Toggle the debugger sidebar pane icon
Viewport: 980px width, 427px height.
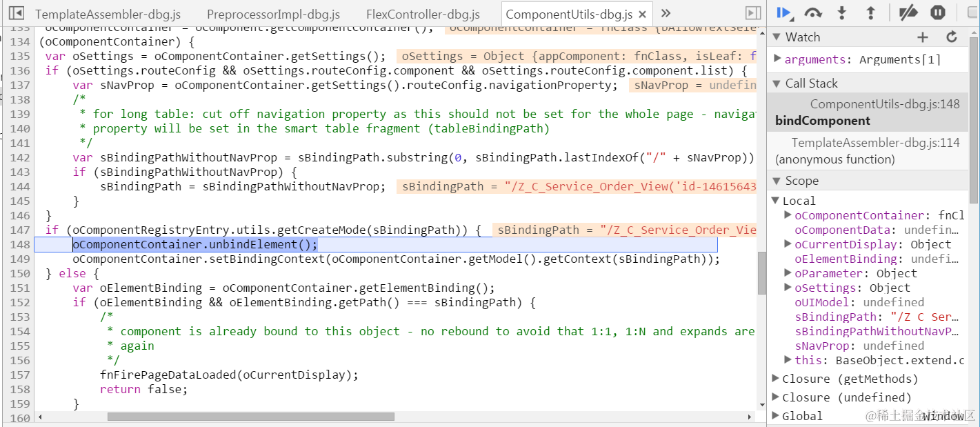(x=753, y=13)
